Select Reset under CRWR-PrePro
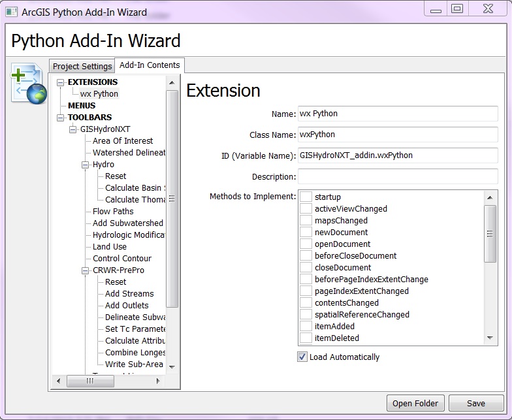The height and width of the screenshot is (420, 512). click(x=116, y=282)
